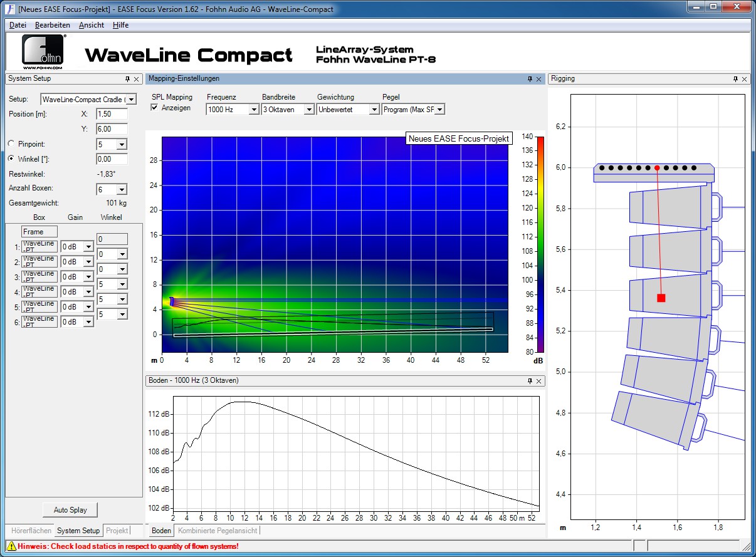Image resolution: width=756 pixels, height=557 pixels.
Task: Click the red pinpoint dot on rigging frame
Action: [657, 168]
